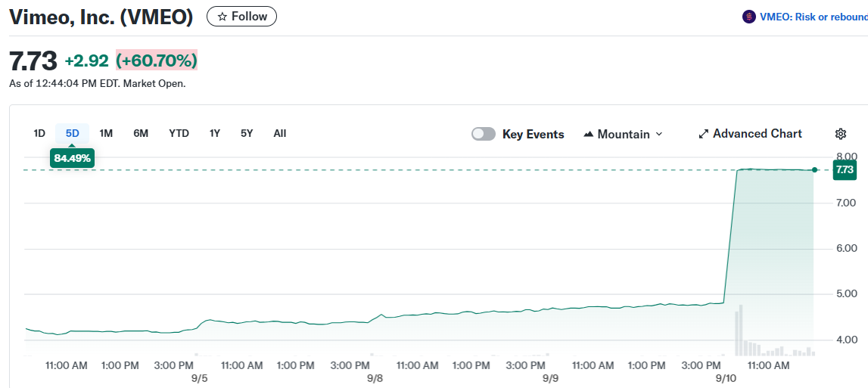This screenshot has width=868, height=388.
Task: Toggle the Key Events switch
Action: pyautogui.click(x=484, y=134)
